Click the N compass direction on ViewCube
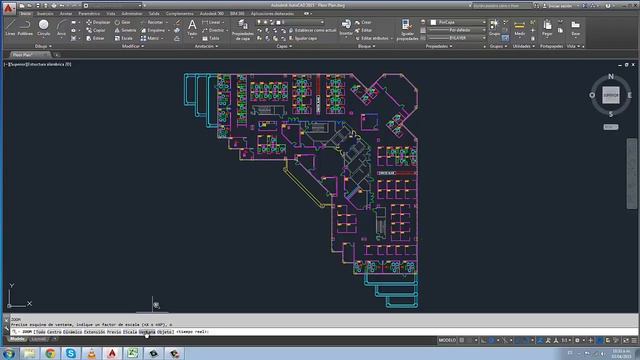The image size is (640, 360). pyautogui.click(x=611, y=76)
